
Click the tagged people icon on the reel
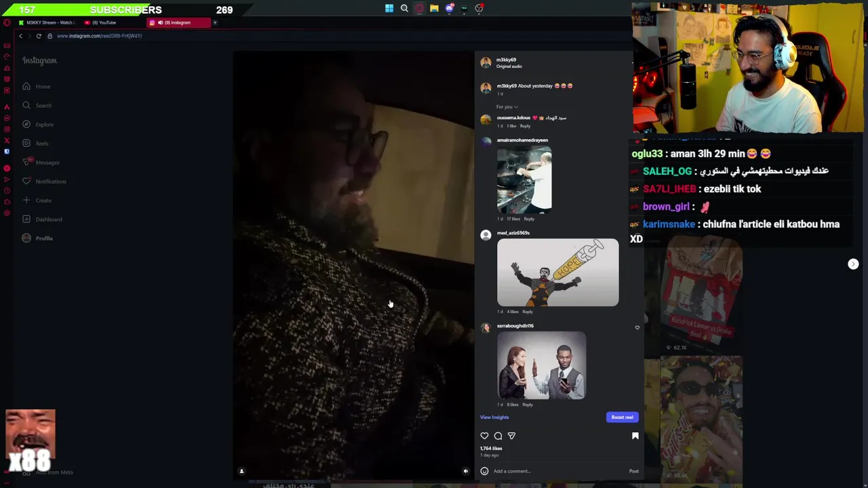241,471
